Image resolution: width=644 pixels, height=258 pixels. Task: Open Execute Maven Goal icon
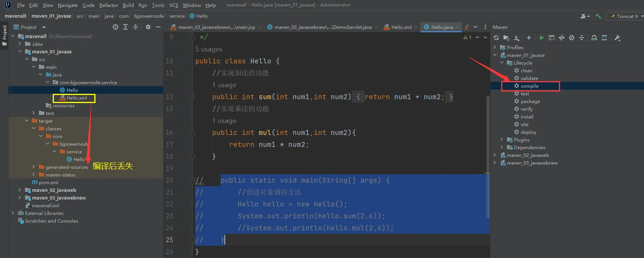552,38
